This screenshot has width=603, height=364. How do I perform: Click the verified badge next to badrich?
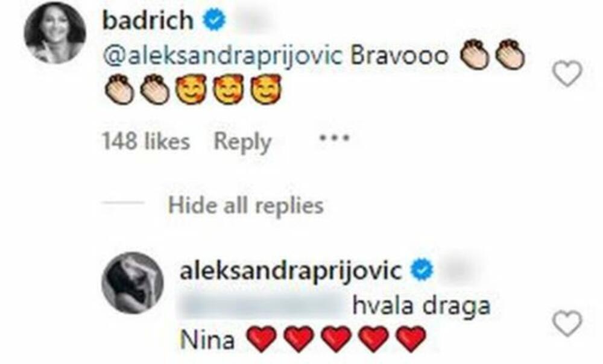pyautogui.click(x=214, y=22)
